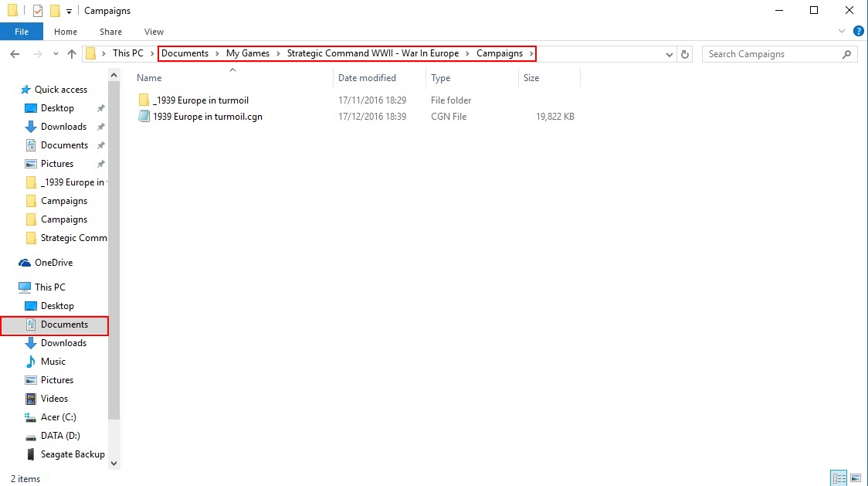Select OneDrive in navigation pane
This screenshot has width=868, height=486.
54,263
